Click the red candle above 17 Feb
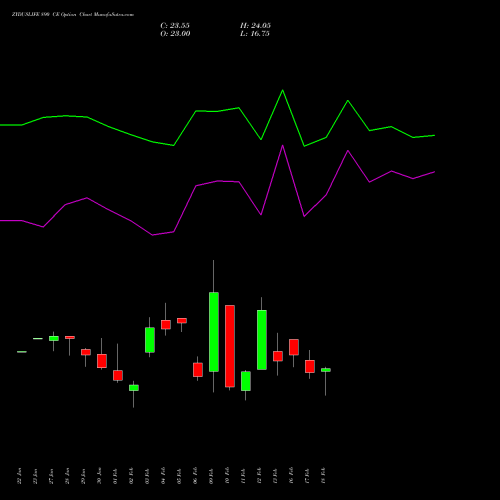 click(x=310, y=367)
